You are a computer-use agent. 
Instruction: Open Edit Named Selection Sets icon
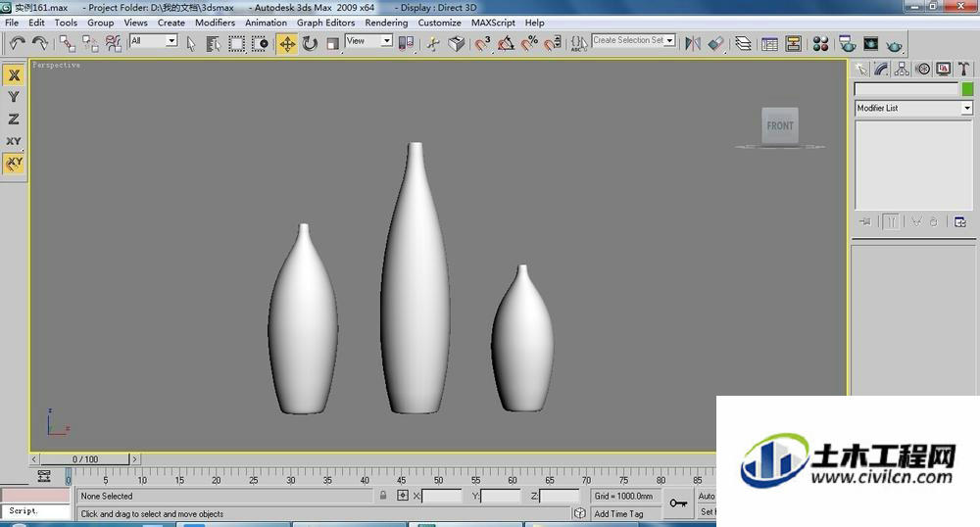pos(579,44)
